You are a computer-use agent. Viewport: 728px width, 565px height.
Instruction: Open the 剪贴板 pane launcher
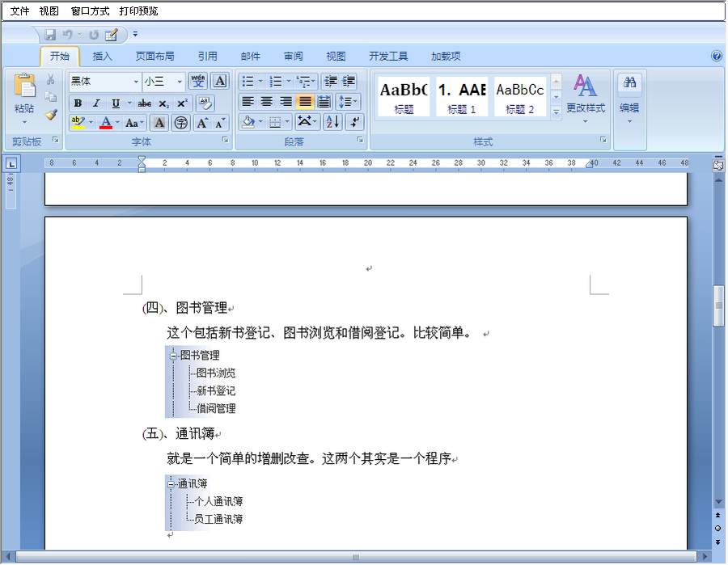click(55, 140)
